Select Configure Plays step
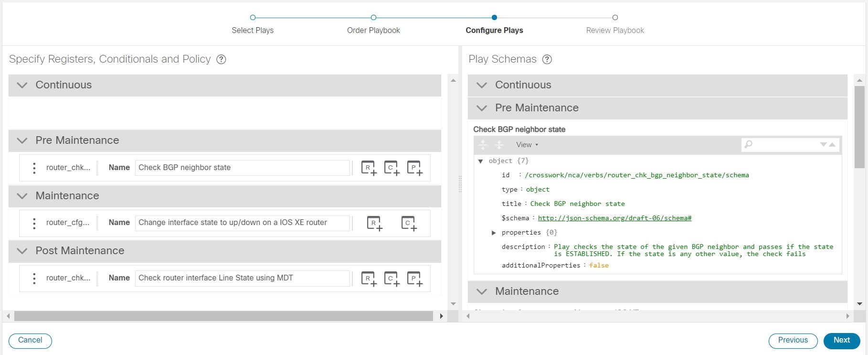 coord(494,18)
